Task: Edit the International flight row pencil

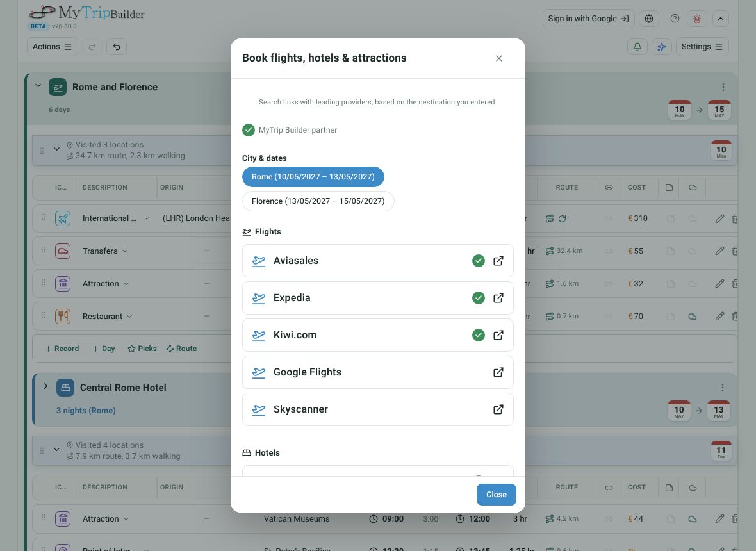Action: (x=719, y=219)
